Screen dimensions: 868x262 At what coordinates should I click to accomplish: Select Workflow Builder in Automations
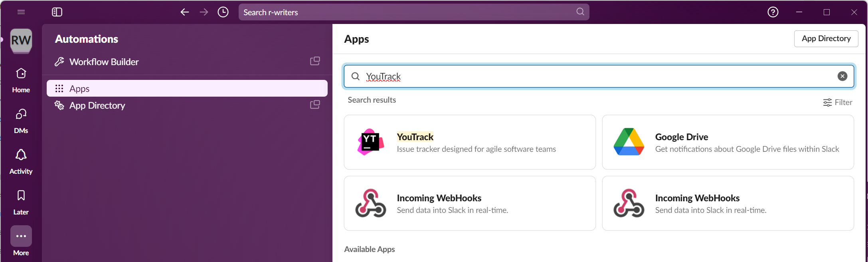[x=104, y=62]
